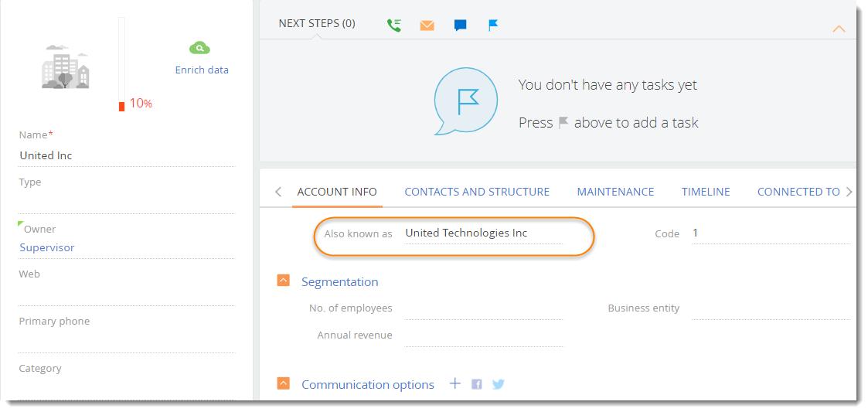The width and height of the screenshot is (868, 412).
Task: Open the Supervisor owner link
Action: [x=47, y=247]
